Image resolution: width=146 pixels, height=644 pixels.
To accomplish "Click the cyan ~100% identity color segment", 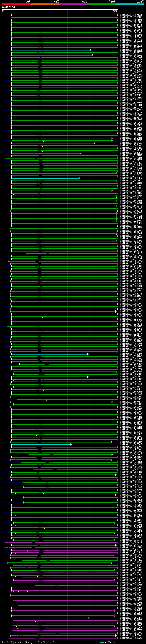I will pos(130,4).
